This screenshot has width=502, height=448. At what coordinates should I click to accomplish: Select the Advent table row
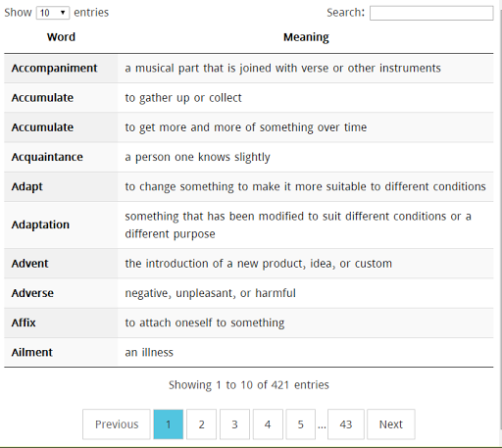[x=249, y=264]
